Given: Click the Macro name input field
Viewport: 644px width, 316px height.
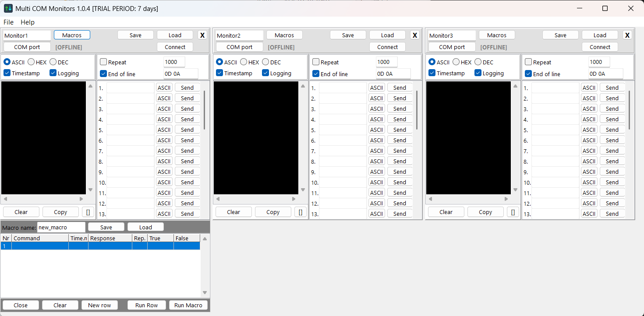Looking at the screenshot, I should 61,228.
